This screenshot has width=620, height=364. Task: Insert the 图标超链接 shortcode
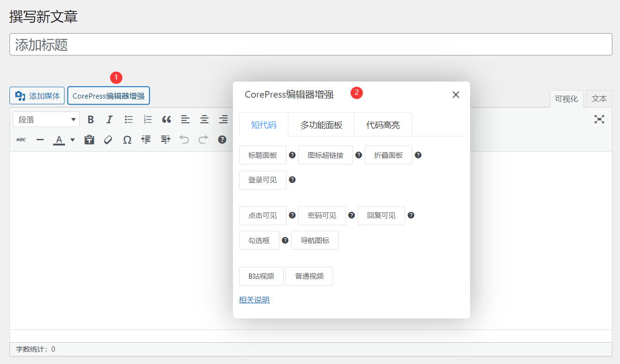pyautogui.click(x=325, y=155)
